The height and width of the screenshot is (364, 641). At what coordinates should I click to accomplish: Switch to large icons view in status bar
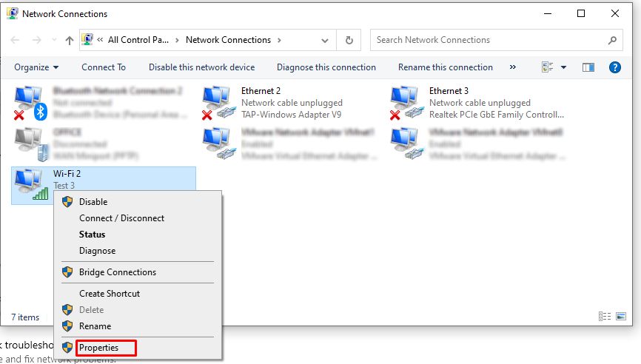[x=621, y=317]
